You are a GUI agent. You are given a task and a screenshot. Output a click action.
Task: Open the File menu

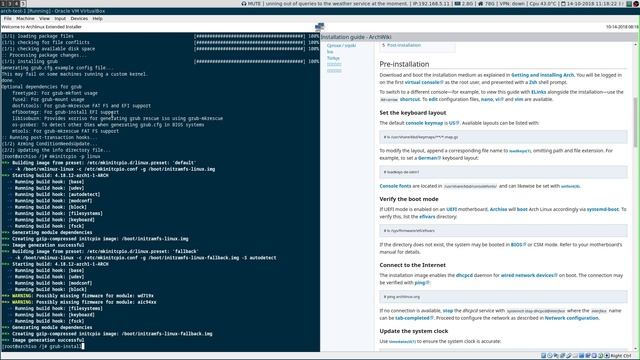(x=8, y=18)
